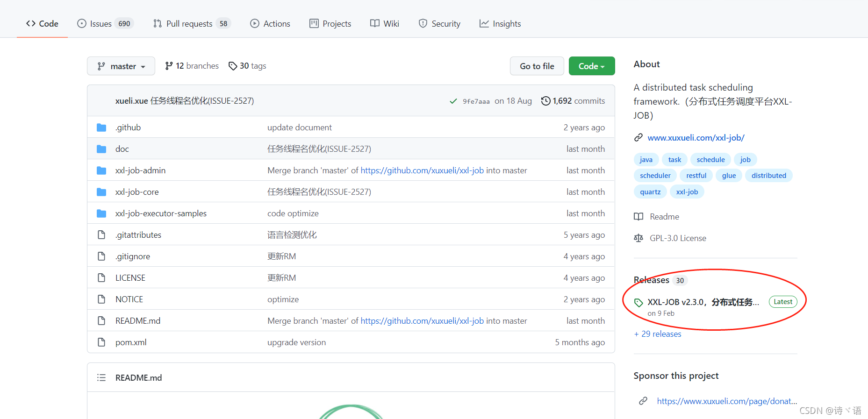Open the Code tab
The width and height of the screenshot is (868, 419).
coord(42,24)
